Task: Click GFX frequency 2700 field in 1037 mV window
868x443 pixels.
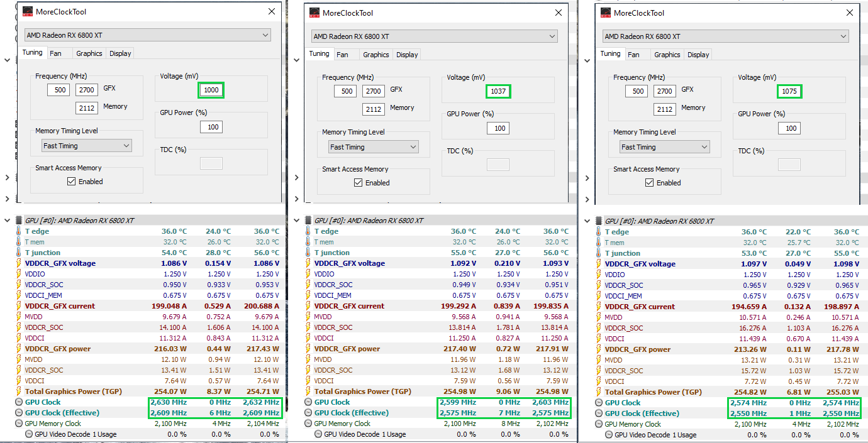Action: pyautogui.click(x=374, y=91)
